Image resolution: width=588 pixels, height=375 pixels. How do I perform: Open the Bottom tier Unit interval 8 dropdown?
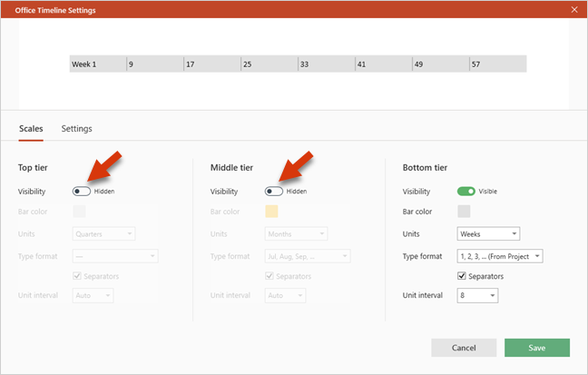point(477,295)
